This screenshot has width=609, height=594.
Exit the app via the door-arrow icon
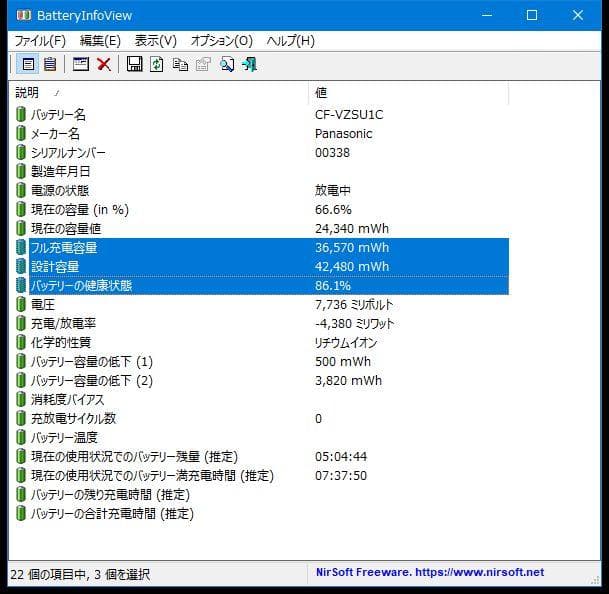[250, 64]
